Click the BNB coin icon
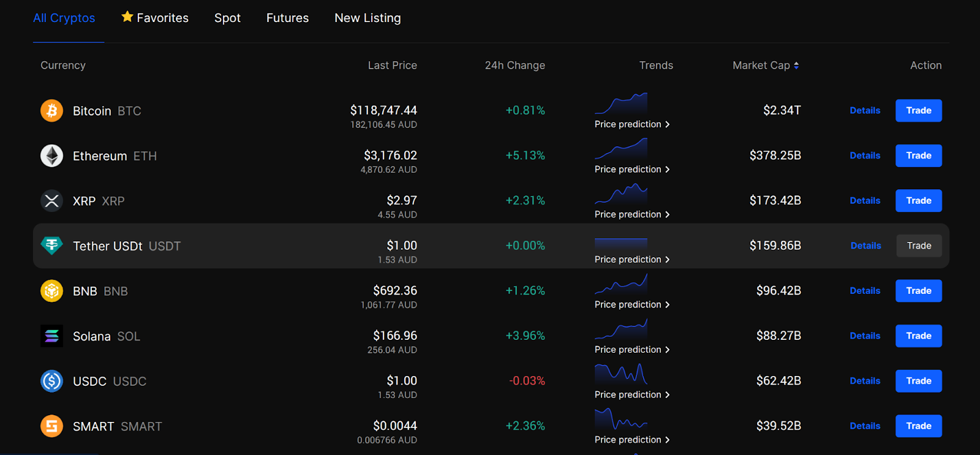Viewport: 980px width, 455px height. coord(51,291)
